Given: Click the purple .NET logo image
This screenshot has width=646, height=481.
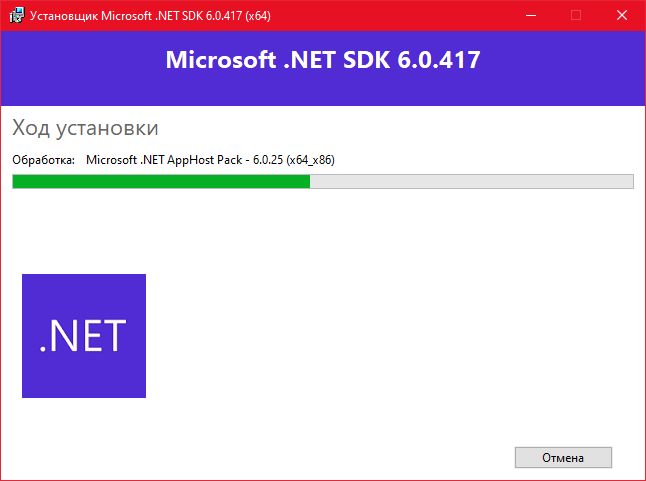Looking at the screenshot, I should click(84, 336).
